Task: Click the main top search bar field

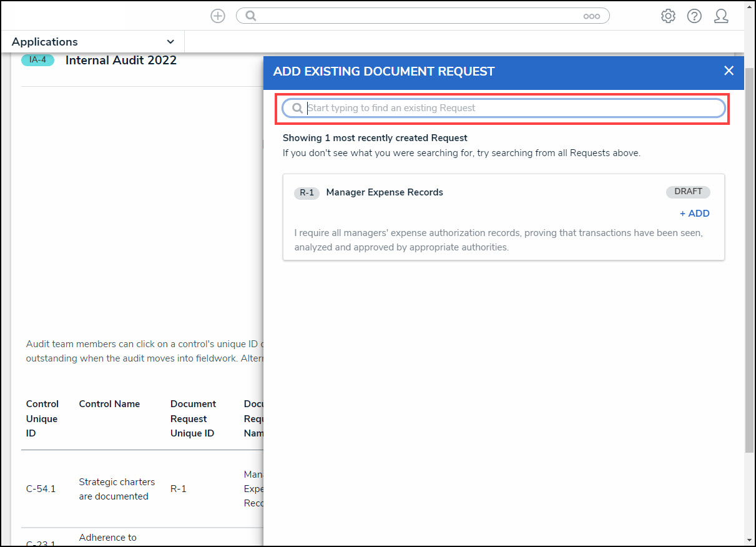Action: tap(423, 16)
